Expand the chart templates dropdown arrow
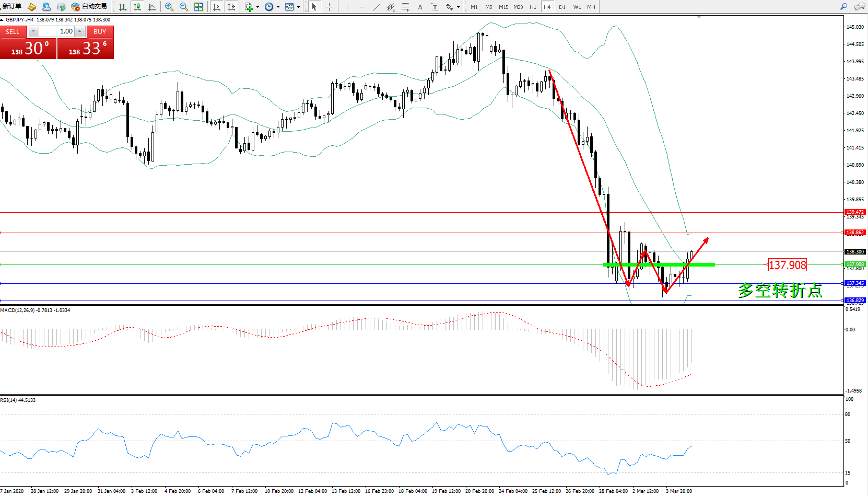868x496 pixels. tap(298, 7)
